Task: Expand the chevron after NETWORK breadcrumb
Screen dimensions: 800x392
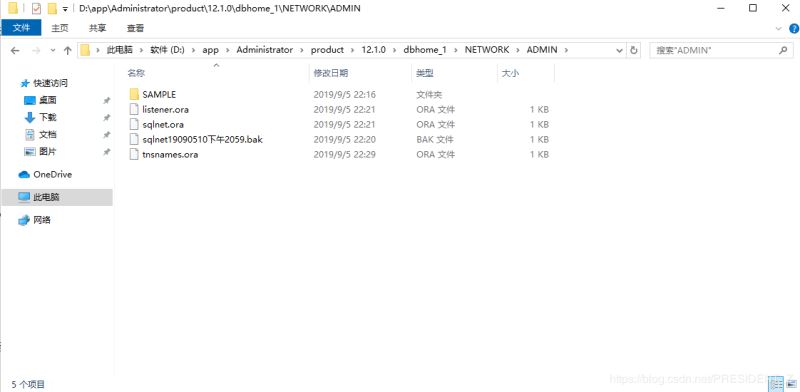Action: [518, 50]
